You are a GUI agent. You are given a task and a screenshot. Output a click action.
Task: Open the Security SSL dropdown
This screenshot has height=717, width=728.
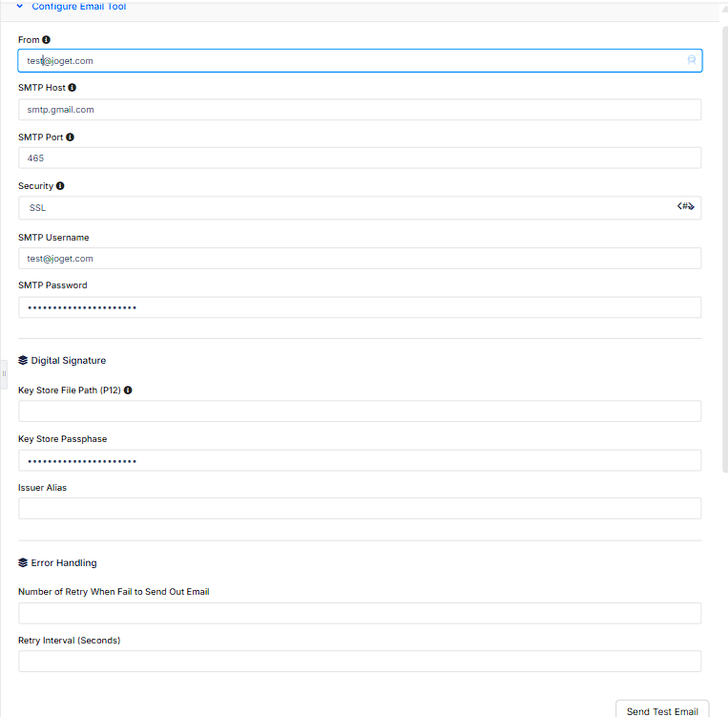pos(343,208)
